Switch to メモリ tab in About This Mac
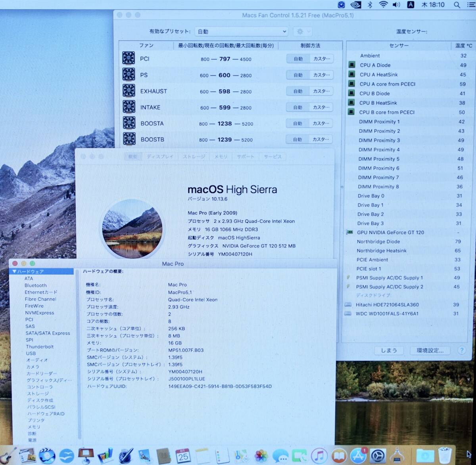The width and height of the screenshot is (476, 465). pos(221,157)
